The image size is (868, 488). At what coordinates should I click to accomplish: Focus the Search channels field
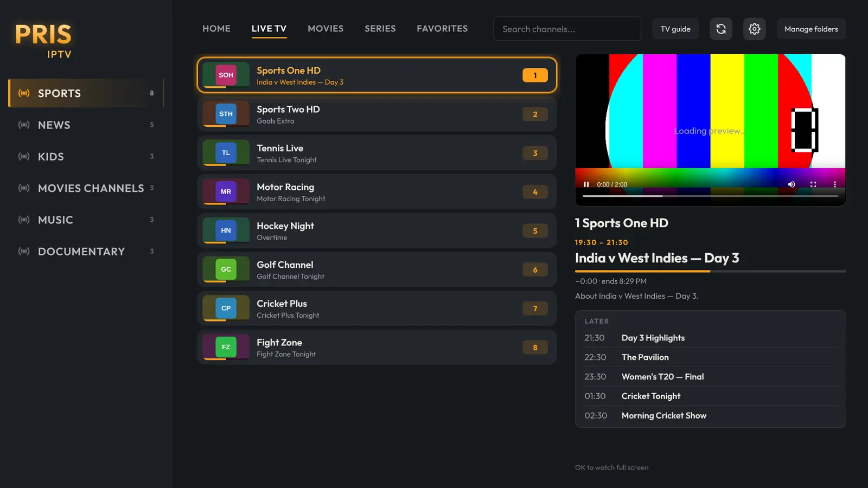[567, 29]
